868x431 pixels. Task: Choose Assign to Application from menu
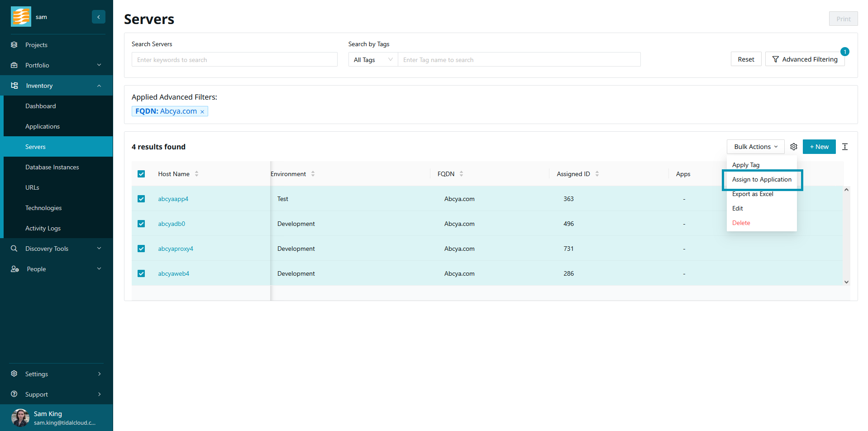tap(762, 180)
